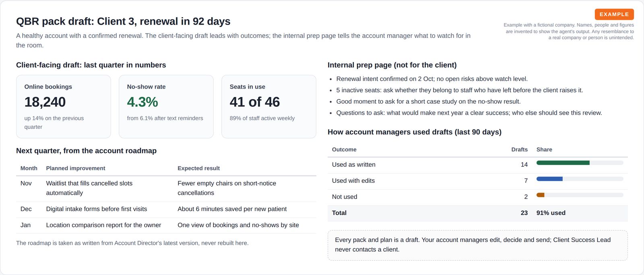Click the 'Outcome' column header

(344, 149)
